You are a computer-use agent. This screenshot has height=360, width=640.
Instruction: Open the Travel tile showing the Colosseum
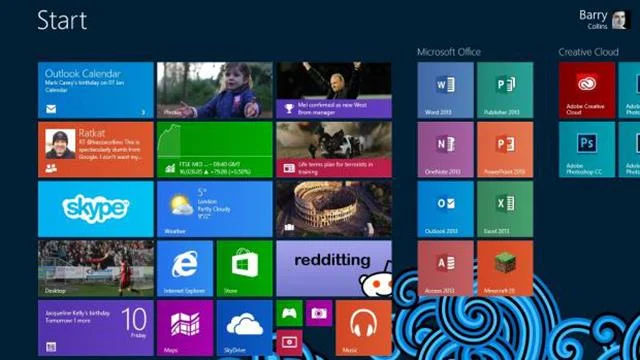334,209
